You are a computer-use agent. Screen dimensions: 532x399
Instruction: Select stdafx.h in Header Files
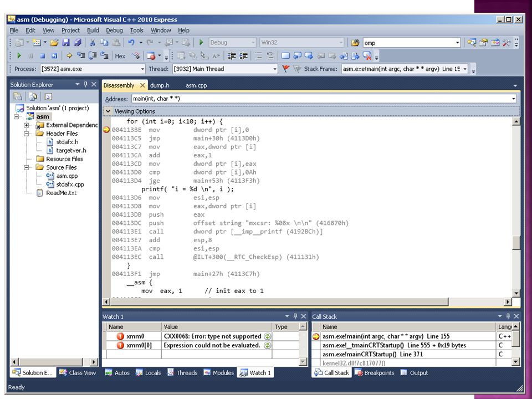[67, 142]
